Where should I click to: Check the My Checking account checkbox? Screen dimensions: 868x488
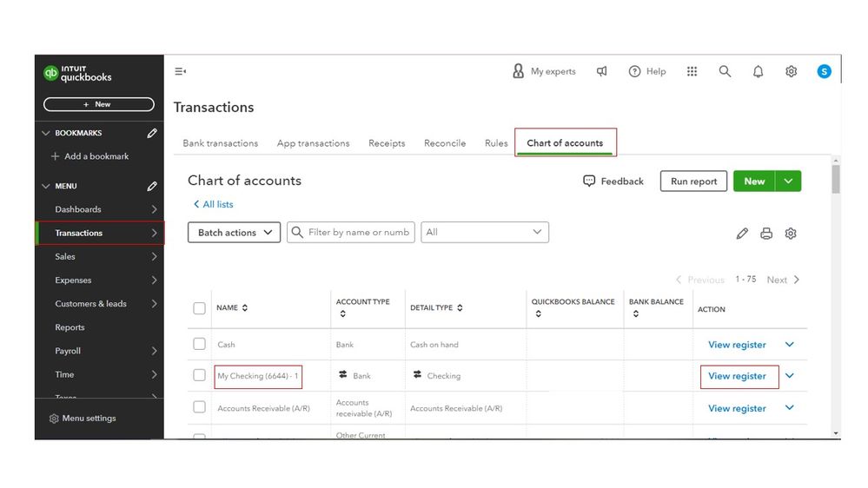(x=200, y=375)
